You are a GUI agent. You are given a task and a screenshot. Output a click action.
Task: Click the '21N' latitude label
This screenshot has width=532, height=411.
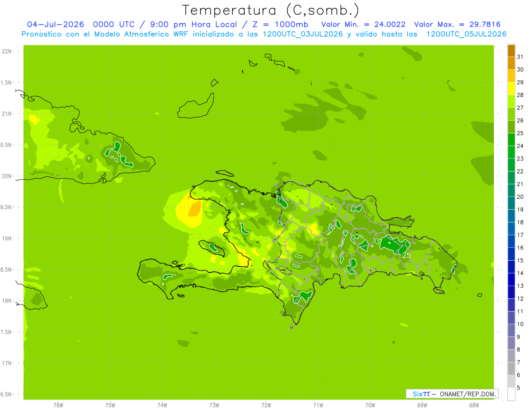[x=6, y=114]
